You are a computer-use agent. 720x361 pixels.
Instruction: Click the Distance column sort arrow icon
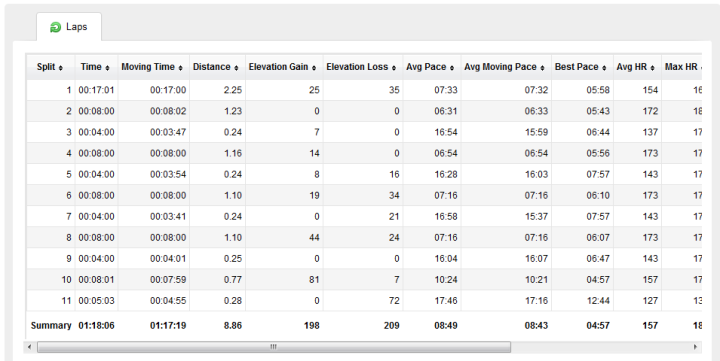pyautogui.click(x=236, y=68)
